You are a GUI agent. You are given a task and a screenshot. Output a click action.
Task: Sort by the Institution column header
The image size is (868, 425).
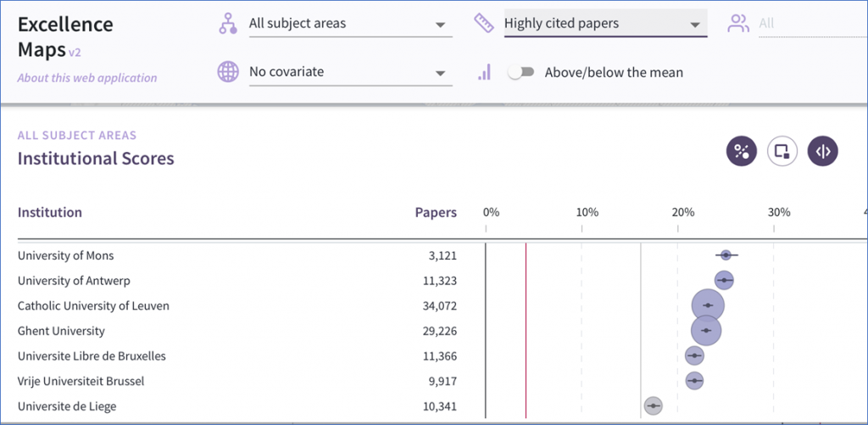(x=50, y=212)
